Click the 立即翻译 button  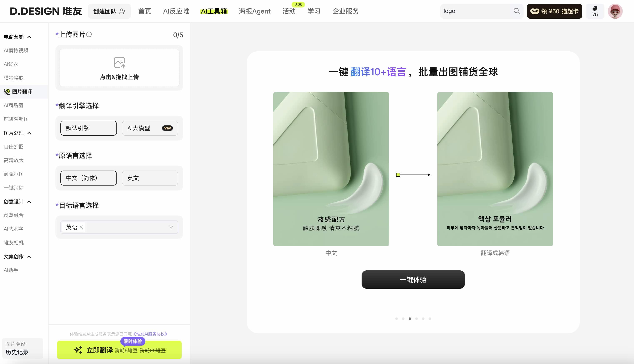point(119,350)
